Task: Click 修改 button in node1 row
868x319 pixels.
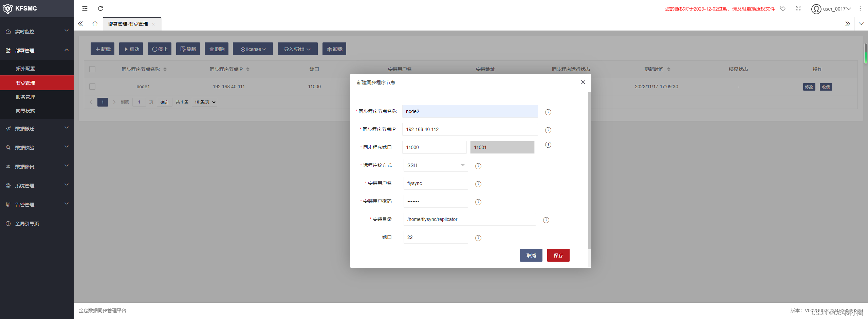Action: click(809, 87)
